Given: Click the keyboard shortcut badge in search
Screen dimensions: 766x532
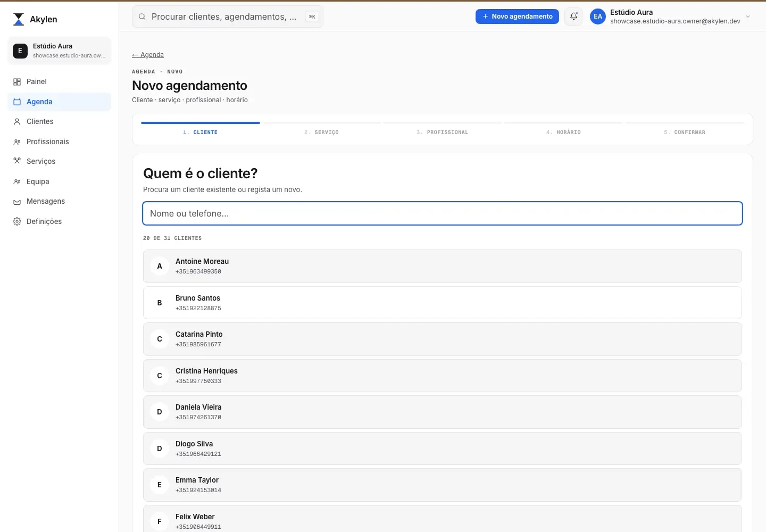Looking at the screenshot, I should [x=312, y=17].
